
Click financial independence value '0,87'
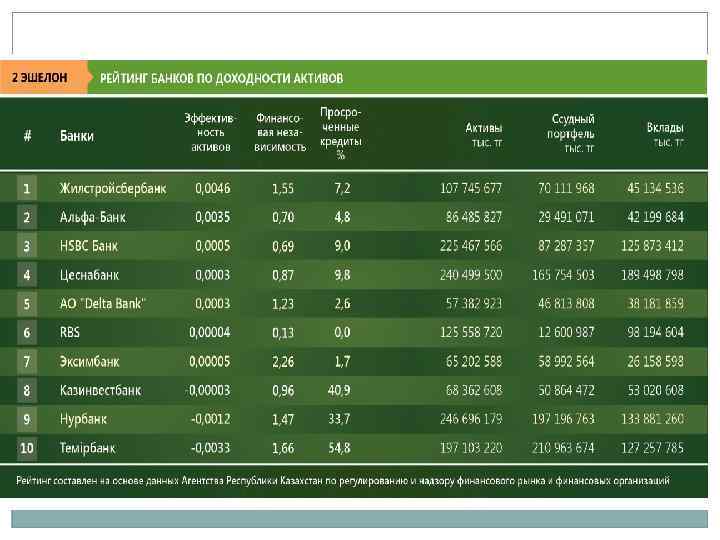(283, 275)
